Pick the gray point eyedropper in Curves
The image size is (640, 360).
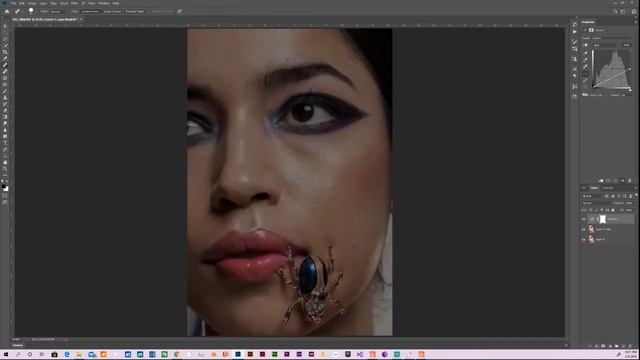(586, 60)
